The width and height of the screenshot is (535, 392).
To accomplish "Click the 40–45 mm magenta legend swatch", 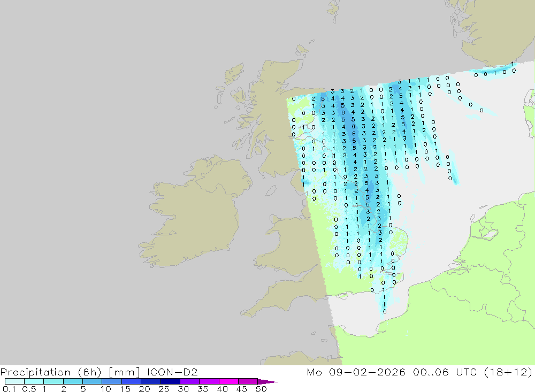I will coord(228,381).
